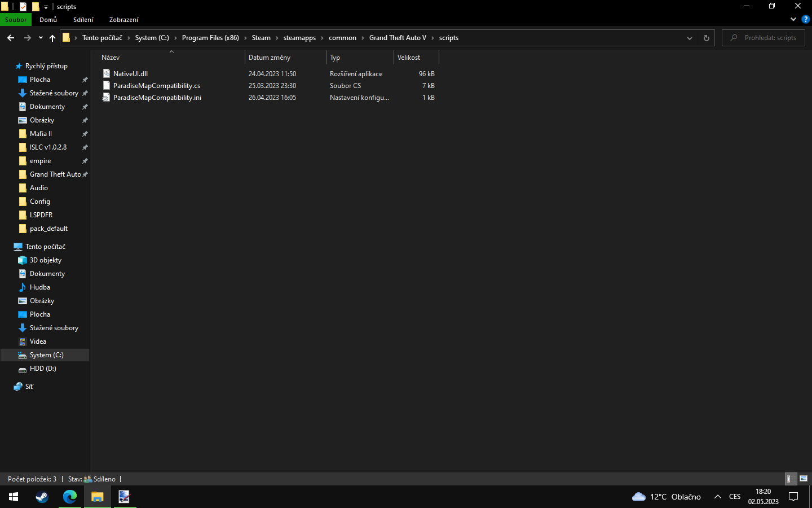This screenshot has height=508, width=812.
Task: Go up one folder level arrow
Action: 52,38
